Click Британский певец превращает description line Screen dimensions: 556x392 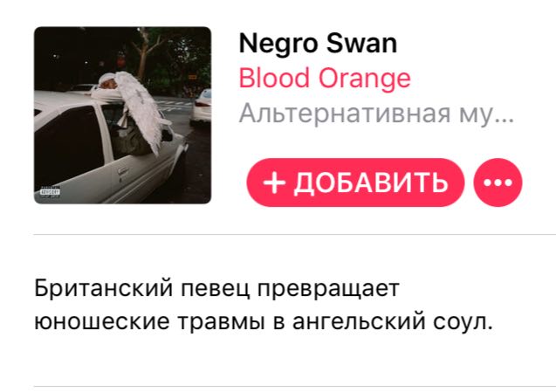tap(216, 289)
